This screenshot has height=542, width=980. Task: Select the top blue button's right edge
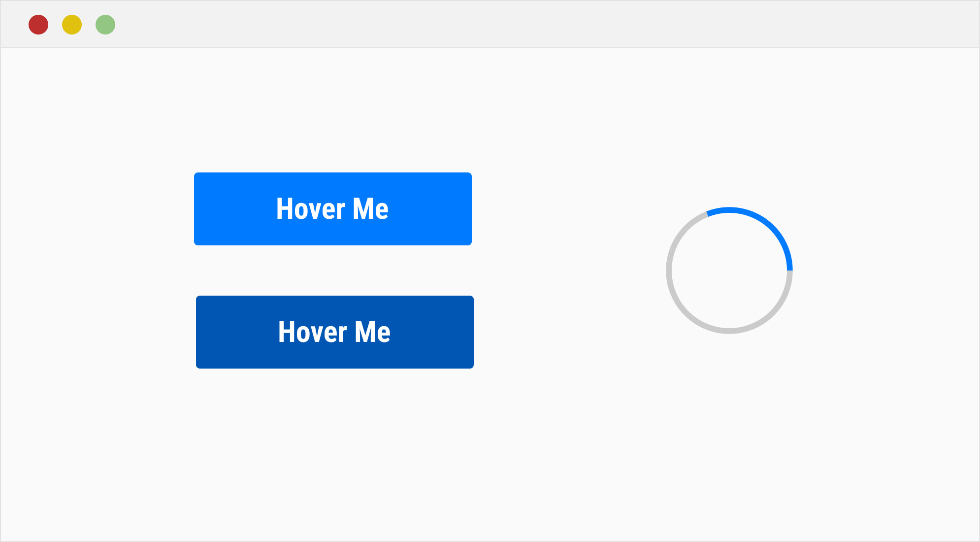click(x=469, y=209)
